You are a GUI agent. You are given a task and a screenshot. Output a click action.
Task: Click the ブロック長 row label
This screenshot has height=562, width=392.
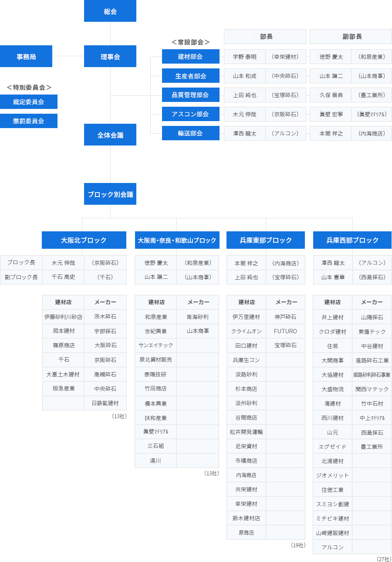21,263
